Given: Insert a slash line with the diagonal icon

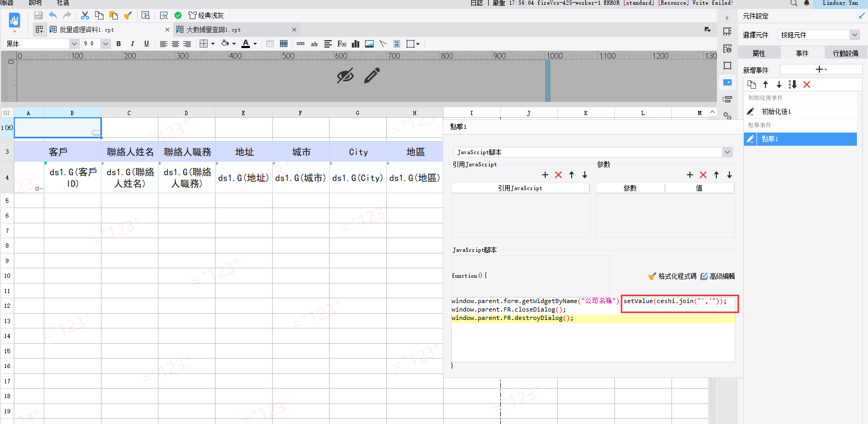Looking at the screenshot, I should [x=383, y=44].
